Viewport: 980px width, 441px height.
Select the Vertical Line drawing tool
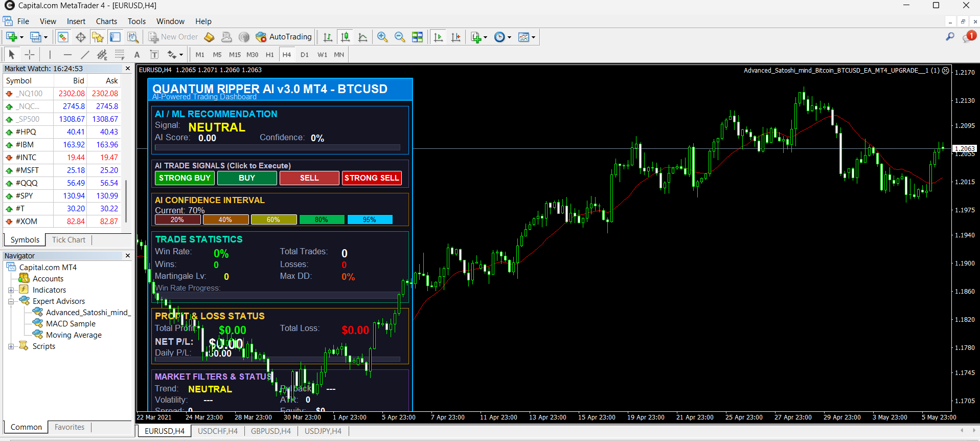click(50, 54)
